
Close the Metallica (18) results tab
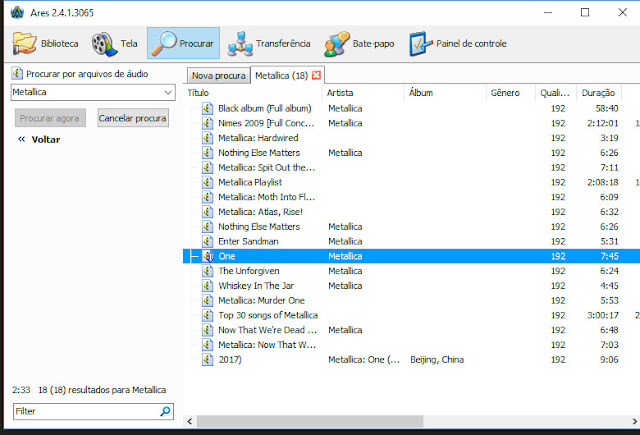point(316,75)
